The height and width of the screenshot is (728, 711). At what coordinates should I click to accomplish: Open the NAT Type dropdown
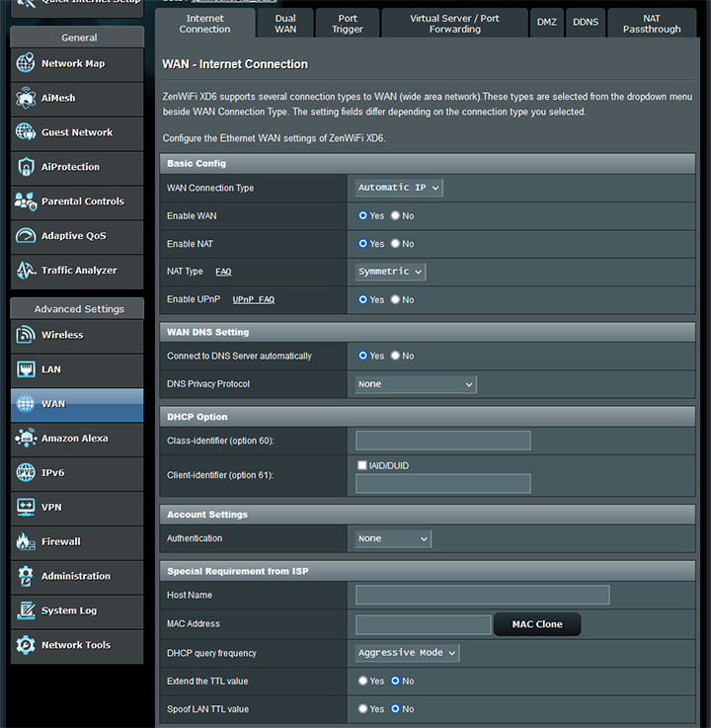(x=390, y=272)
